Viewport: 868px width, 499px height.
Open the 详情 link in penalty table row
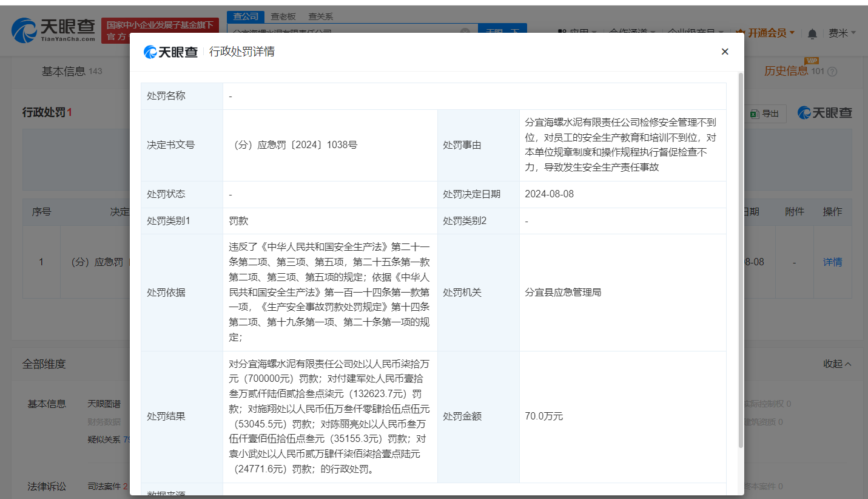coord(832,262)
